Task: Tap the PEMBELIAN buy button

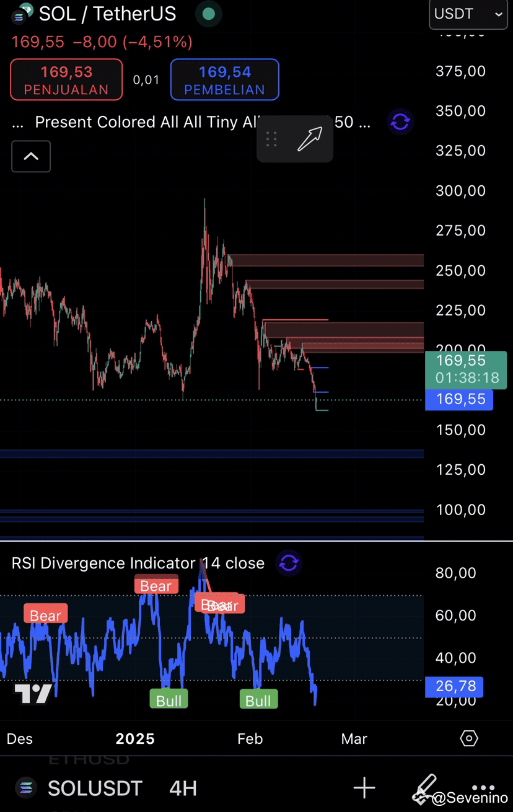Action: (224, 79)
